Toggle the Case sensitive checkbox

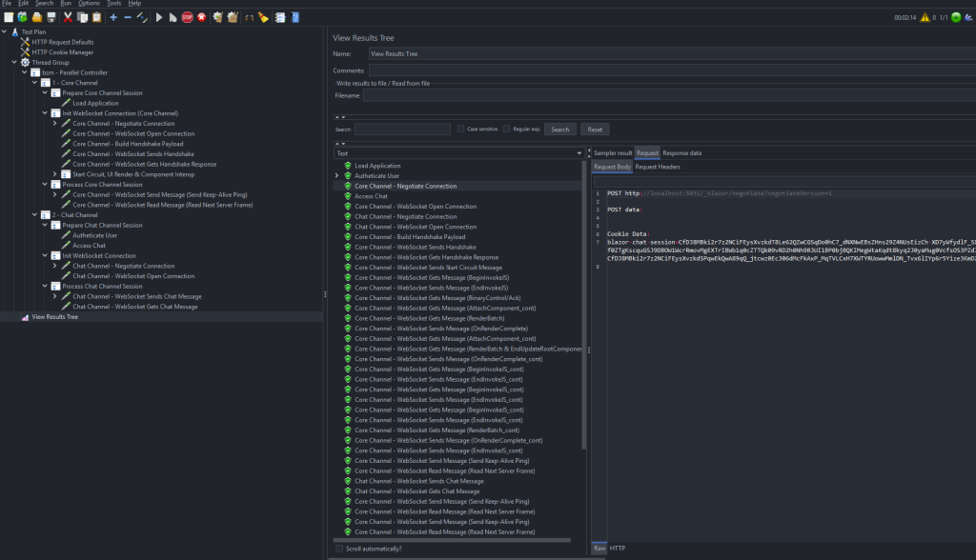(460, 129)
